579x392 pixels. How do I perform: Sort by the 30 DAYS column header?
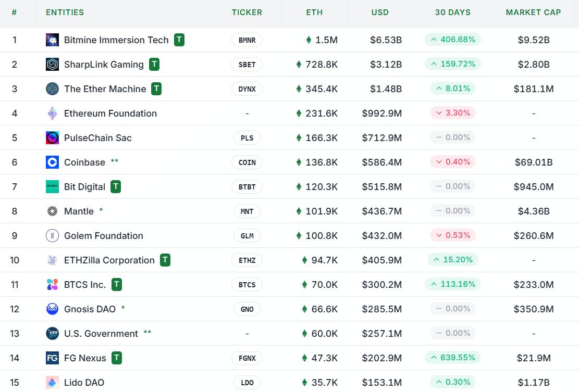pyautogui.click(x=453, y=12)
